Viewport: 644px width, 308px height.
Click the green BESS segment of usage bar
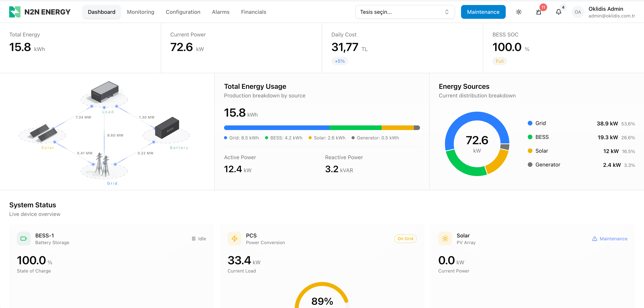click(355, 128)
